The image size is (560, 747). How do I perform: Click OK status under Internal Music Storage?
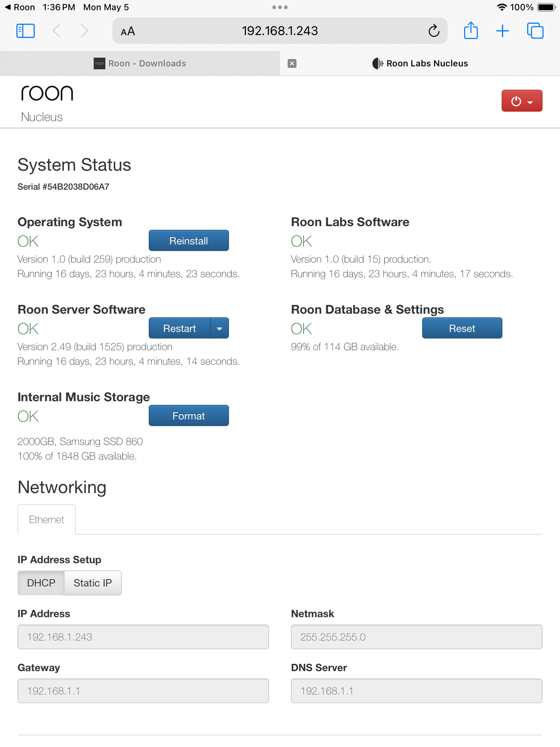pyautogui.click(x=28, y=416)
